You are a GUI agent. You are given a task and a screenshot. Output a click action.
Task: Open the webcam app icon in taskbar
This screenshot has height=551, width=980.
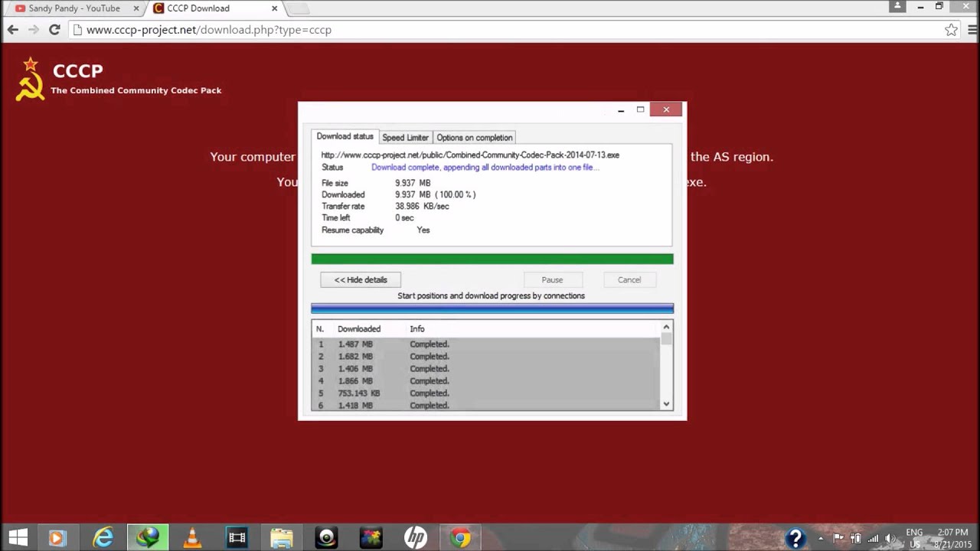click(x=326, y=538)
